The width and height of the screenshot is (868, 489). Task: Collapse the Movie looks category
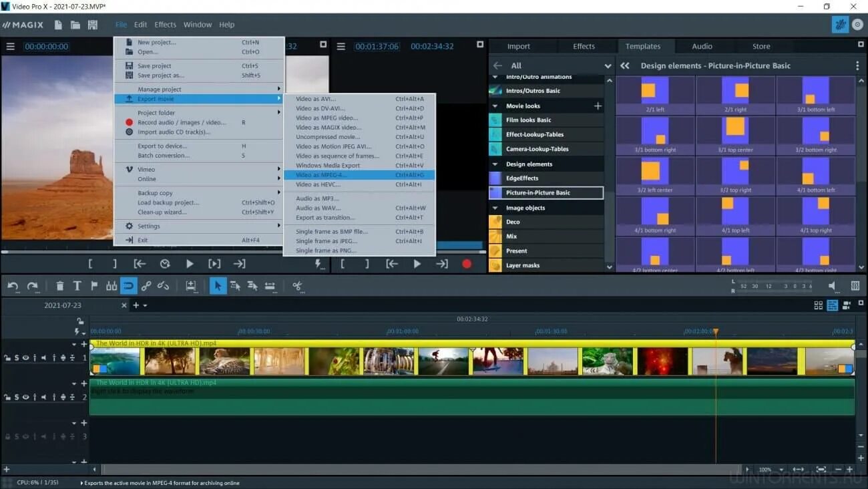pyautogui.click(x=495, y=106)
